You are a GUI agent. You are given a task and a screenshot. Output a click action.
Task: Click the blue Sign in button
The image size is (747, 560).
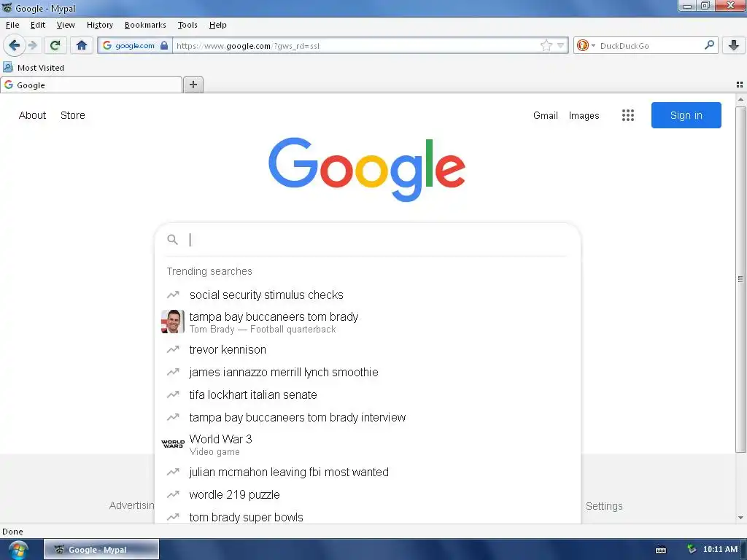[686, 115]
